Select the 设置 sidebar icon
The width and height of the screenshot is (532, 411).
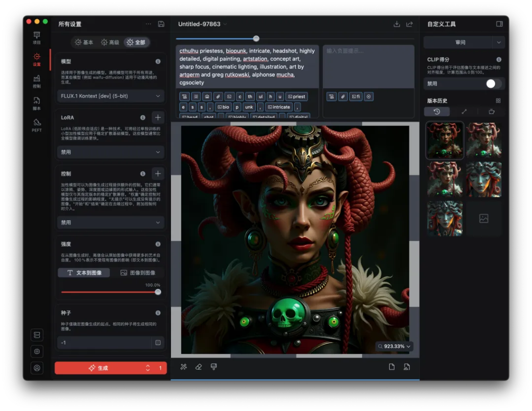[37, 59]
